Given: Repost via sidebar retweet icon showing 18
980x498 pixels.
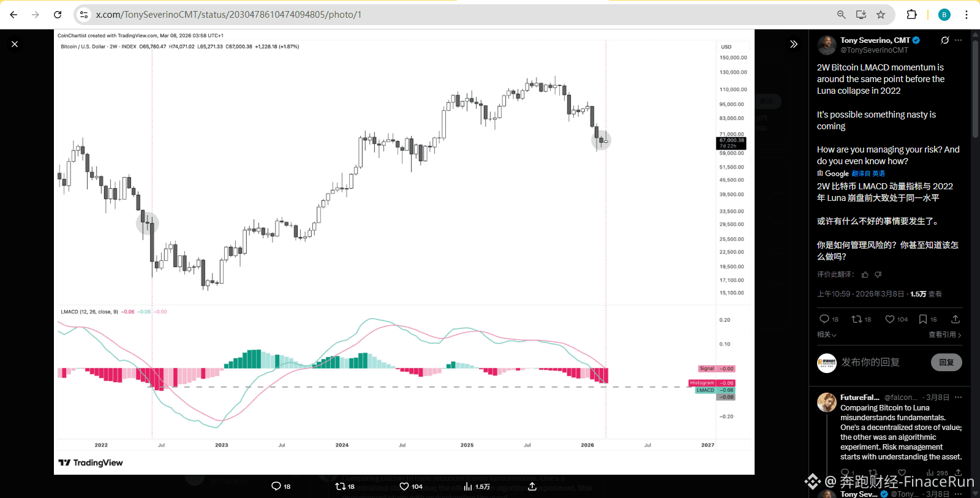Looking at the screenshot, I should click(861, 319).
